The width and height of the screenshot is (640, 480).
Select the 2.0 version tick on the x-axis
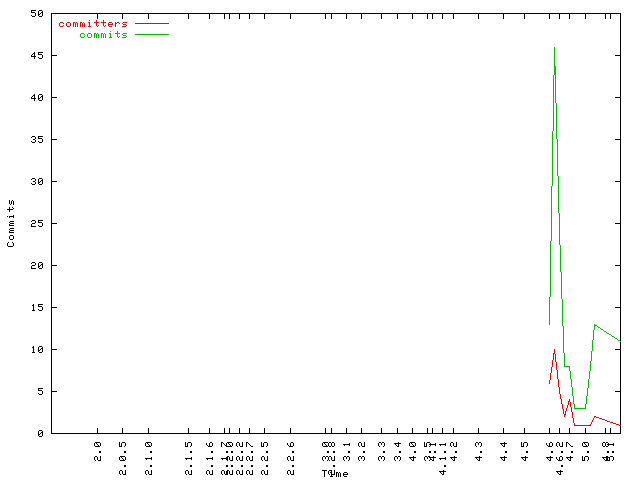coord(98,448)
